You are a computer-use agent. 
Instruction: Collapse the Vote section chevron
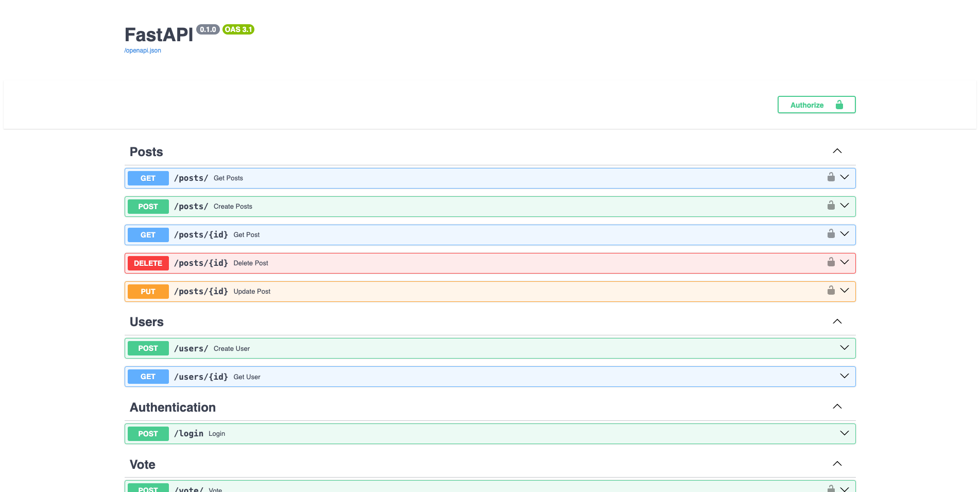coord(837,464)
